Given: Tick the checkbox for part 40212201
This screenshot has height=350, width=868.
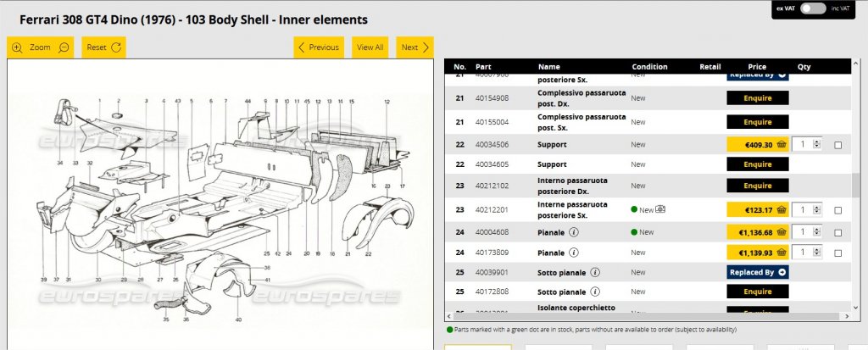Looking at the screenshot, I should (837, 210).
